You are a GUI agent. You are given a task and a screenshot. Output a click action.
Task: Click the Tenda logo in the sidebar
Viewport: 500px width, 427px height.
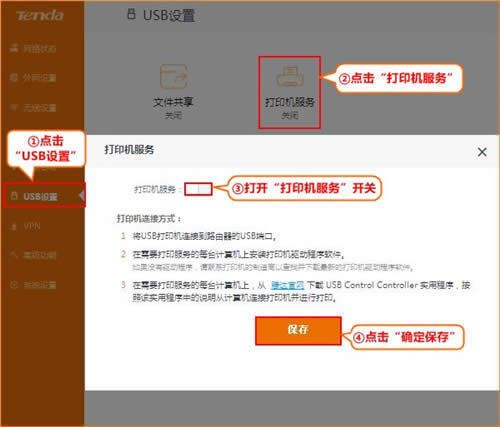tap(40, 15)
